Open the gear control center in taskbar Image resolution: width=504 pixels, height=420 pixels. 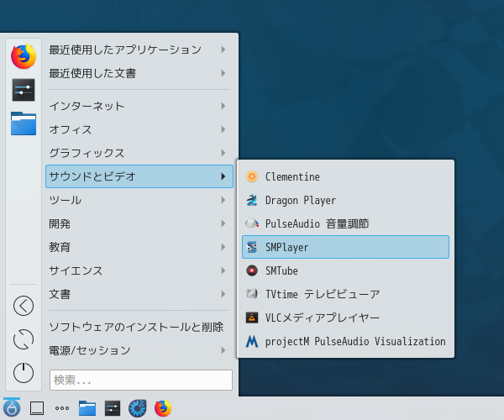(x=138, y=408)
